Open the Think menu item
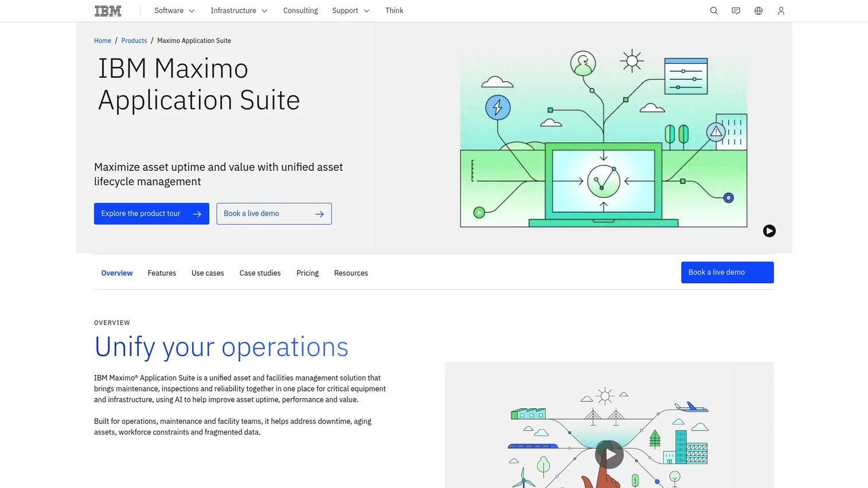The image size is (868, 488). [394, 10]
